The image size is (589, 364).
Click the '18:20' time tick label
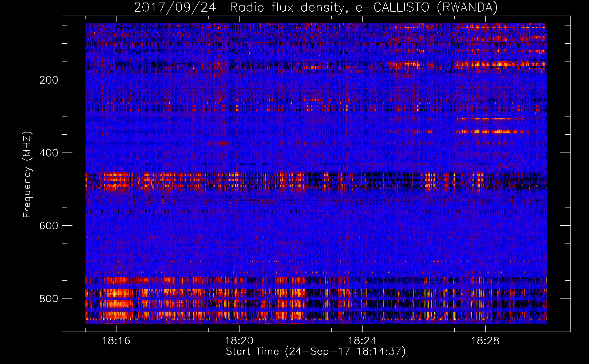click(x=239, y=341)
